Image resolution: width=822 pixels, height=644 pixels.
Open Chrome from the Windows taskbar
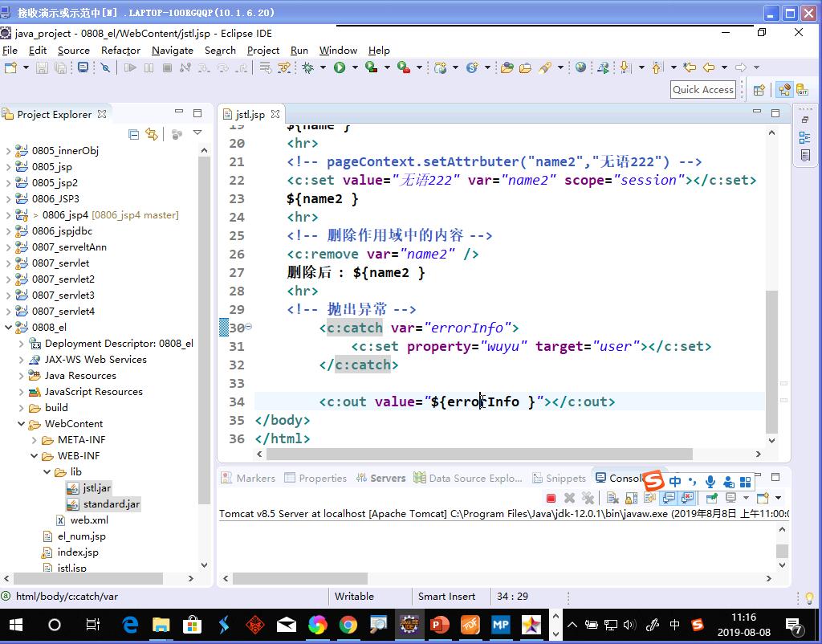pyautogui.click(x=348, y=625)
